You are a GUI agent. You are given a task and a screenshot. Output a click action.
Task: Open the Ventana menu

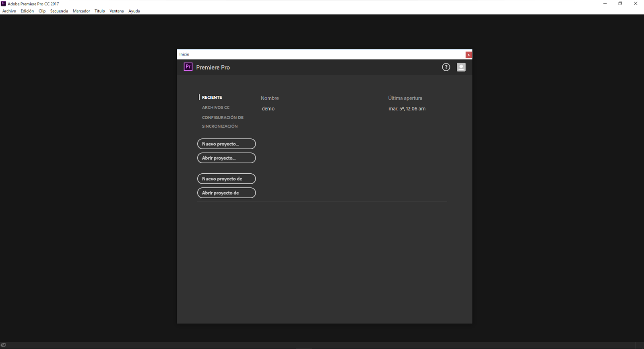(x=117, y=11)
